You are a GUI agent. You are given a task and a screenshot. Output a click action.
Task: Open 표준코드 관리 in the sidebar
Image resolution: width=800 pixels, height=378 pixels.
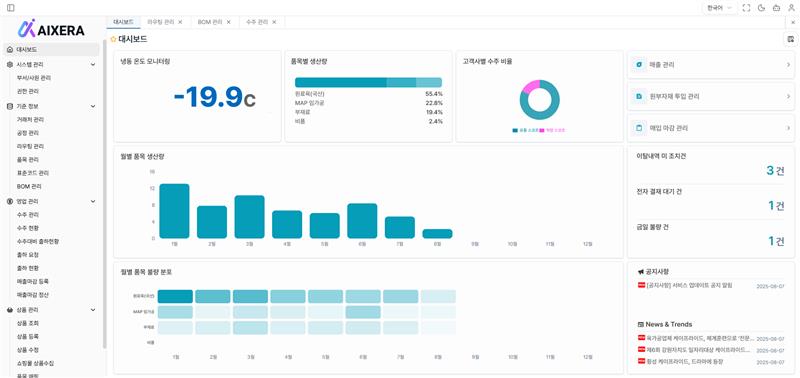33,173
